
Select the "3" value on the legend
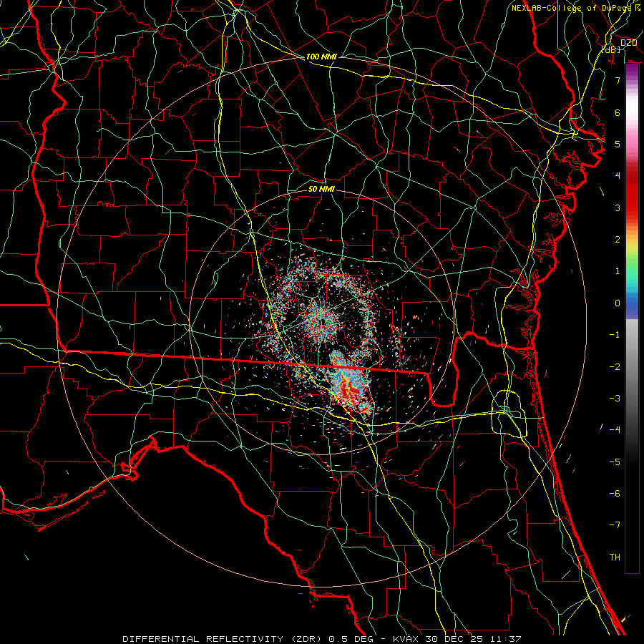click(618, 208)
